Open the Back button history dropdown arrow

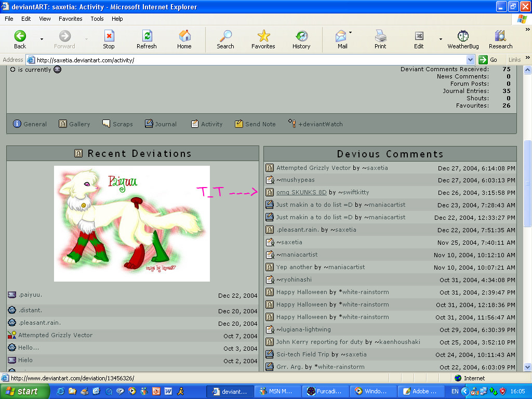point(42,39)
